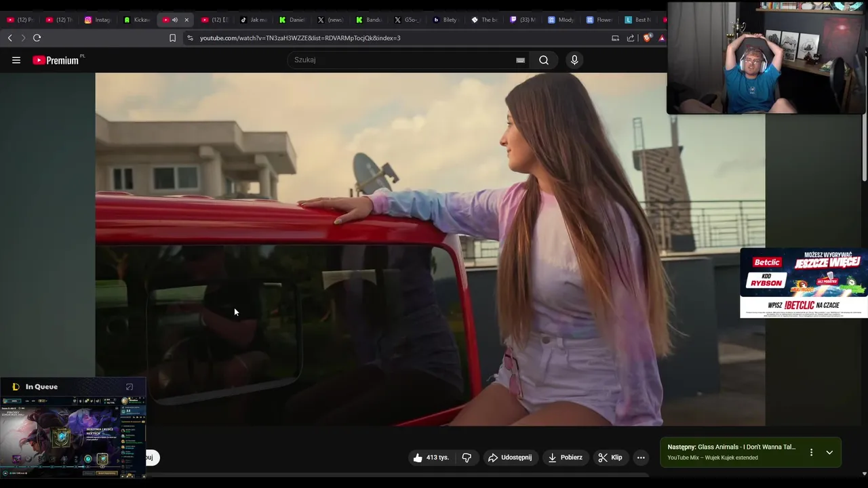This screenshot has height=488, width=868.
Task: Switch to the Kickaw tab
Action: 137,20
